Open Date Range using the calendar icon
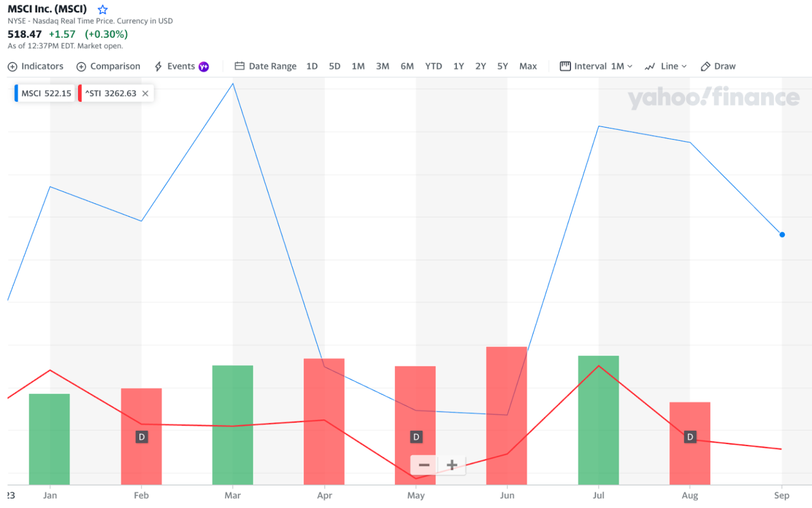Viewport: 812px width, 508px height. click(x=239, y=66)
